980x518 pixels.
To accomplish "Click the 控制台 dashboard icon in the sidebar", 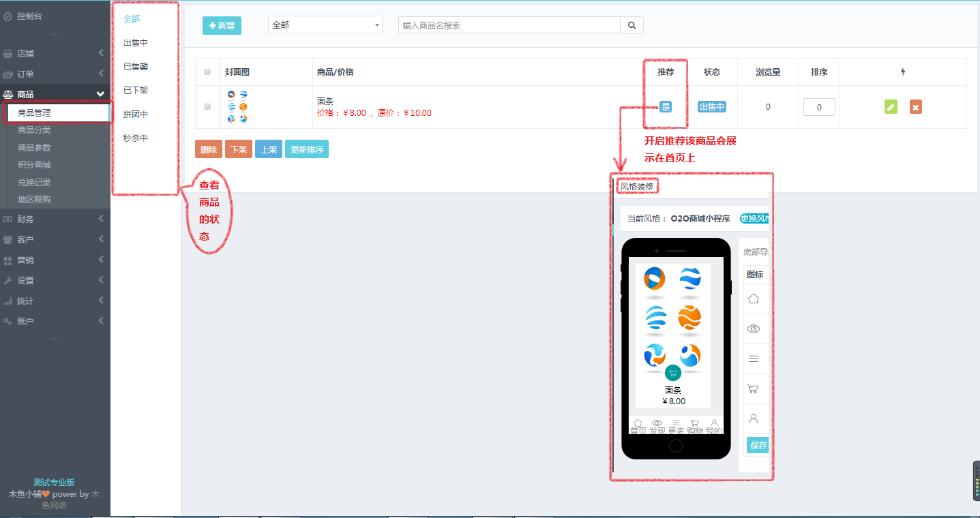I will [x=8, y=16].
